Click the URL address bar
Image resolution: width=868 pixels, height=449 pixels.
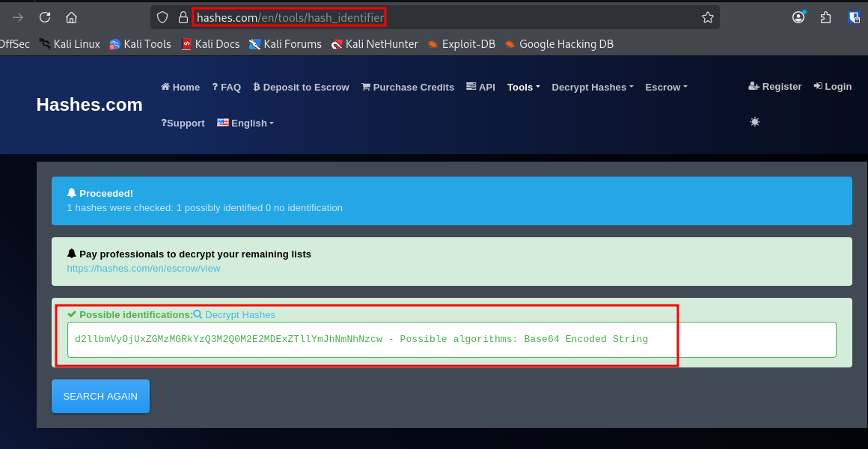coord(449,17)
